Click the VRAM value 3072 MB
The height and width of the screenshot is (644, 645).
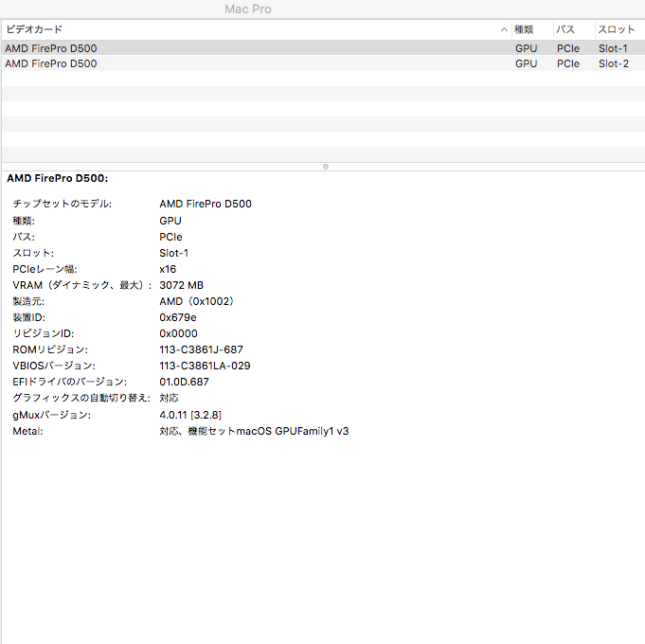click(x=181, y=285)
